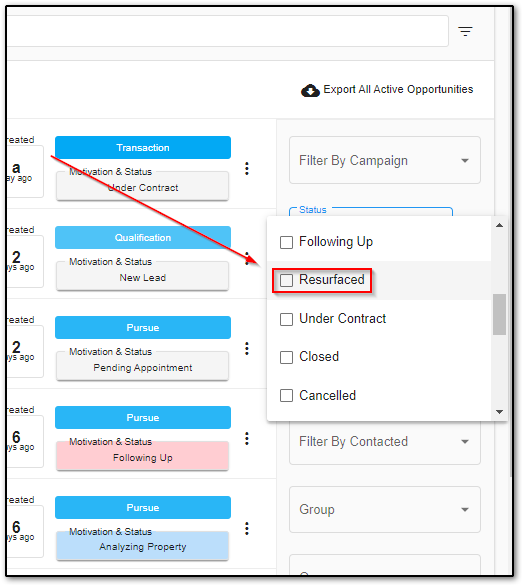Image resolution: width=523 pixels, height=586 pixels.
Task: Click scroll down arrow in status list
Action: coord(499,412)
